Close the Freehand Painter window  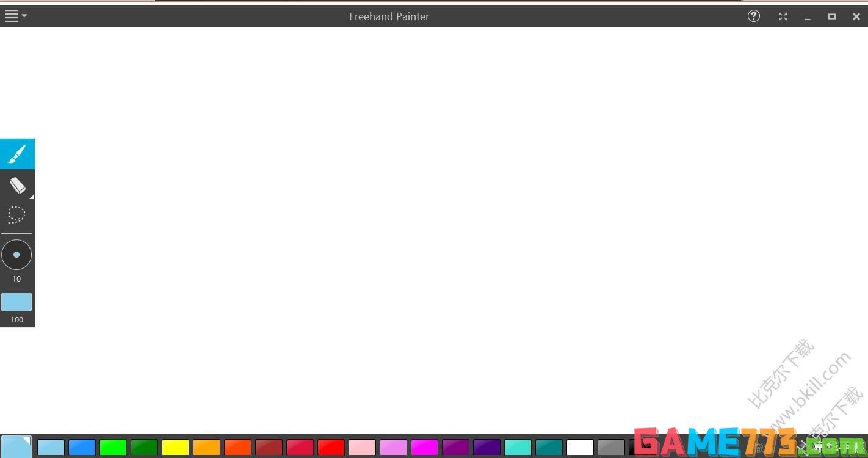856,16
